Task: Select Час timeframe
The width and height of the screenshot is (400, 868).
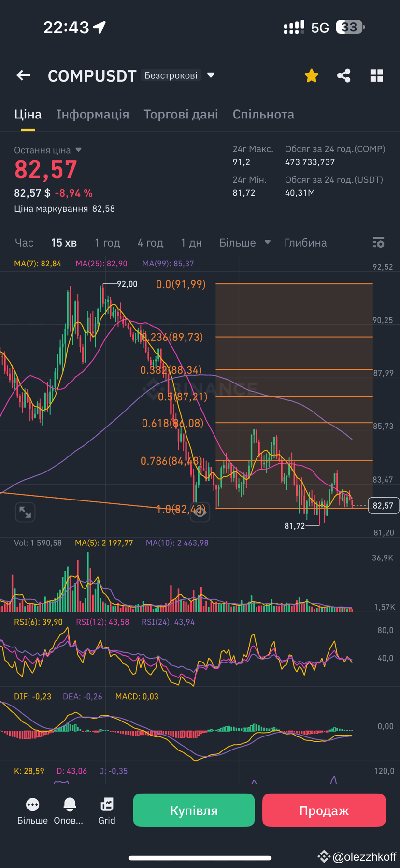Action: (24, 243)
